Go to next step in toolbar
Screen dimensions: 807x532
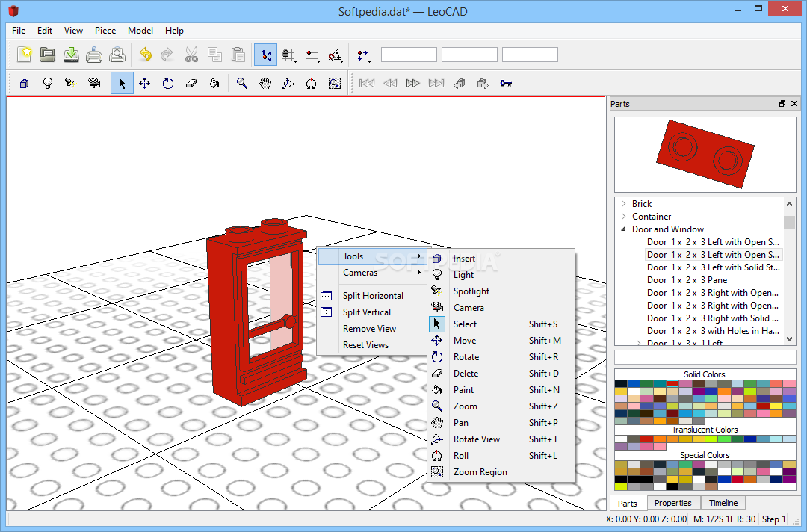412,84
